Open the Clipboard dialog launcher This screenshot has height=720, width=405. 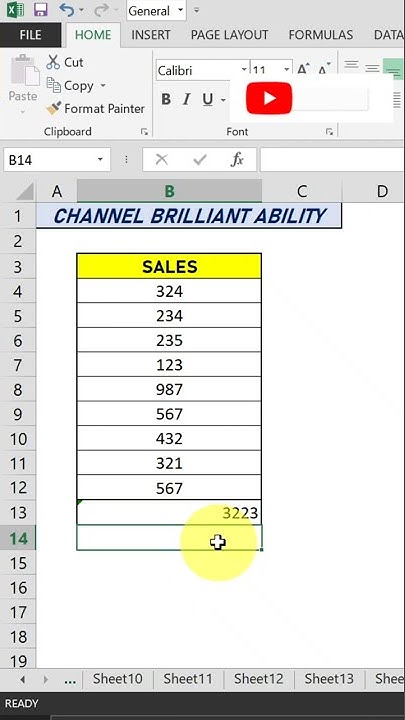point(144,132)
